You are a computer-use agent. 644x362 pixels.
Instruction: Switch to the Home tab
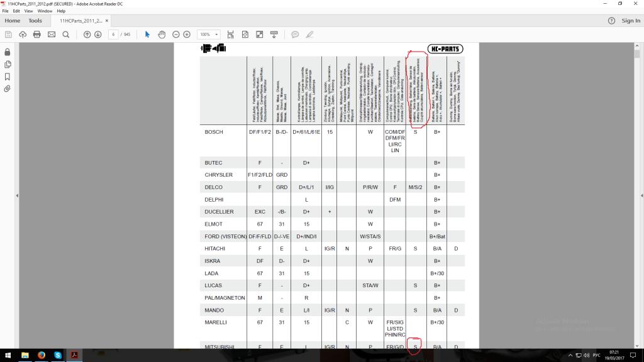pyautogui.click(x=13, y=21)
